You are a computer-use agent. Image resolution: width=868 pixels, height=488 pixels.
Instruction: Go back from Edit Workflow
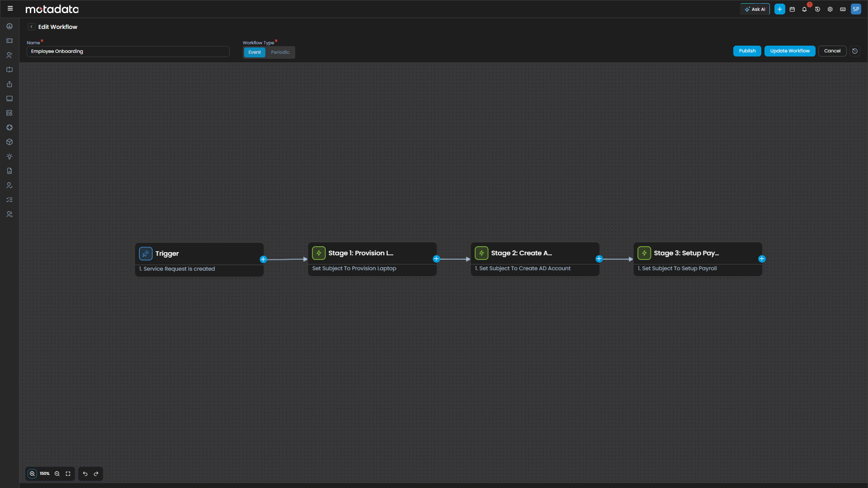(31, 27)
